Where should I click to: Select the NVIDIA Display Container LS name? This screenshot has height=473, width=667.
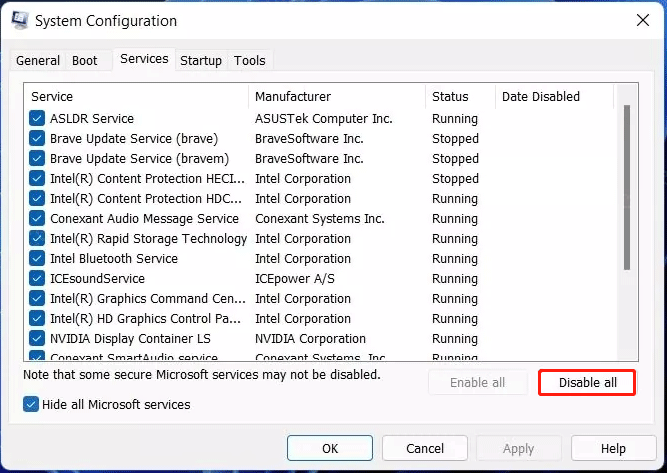(x=130, y=338)
